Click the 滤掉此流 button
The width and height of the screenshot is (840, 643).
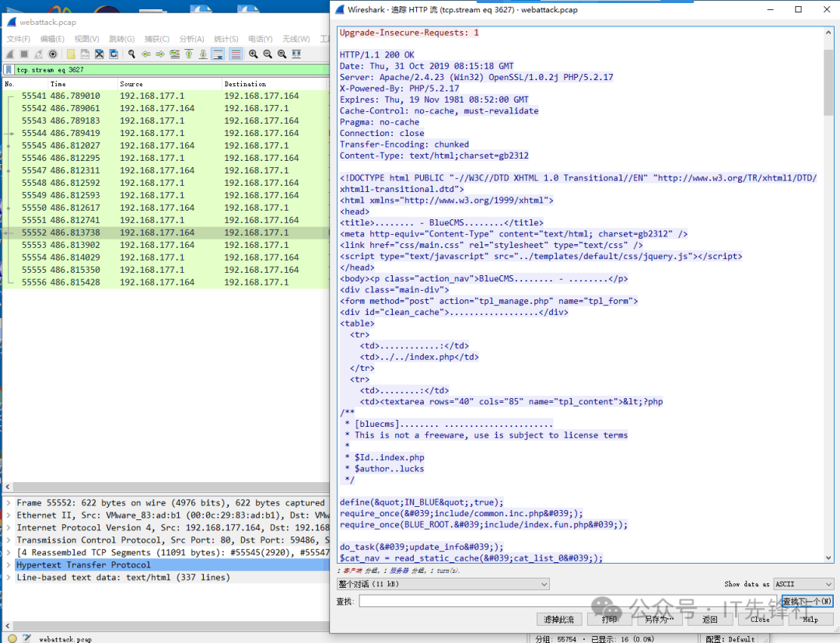[559, 620]
